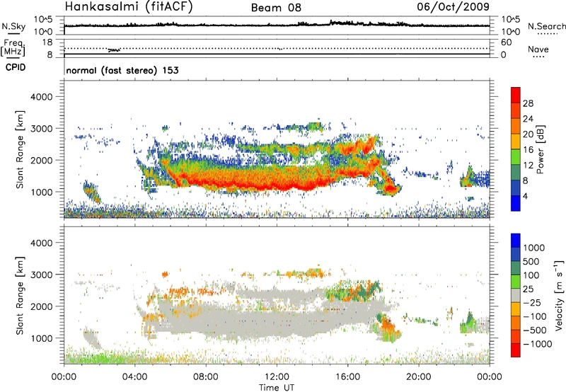Click the green 12 dB Power swatch

pyautogui.click(x=516, y=156)
